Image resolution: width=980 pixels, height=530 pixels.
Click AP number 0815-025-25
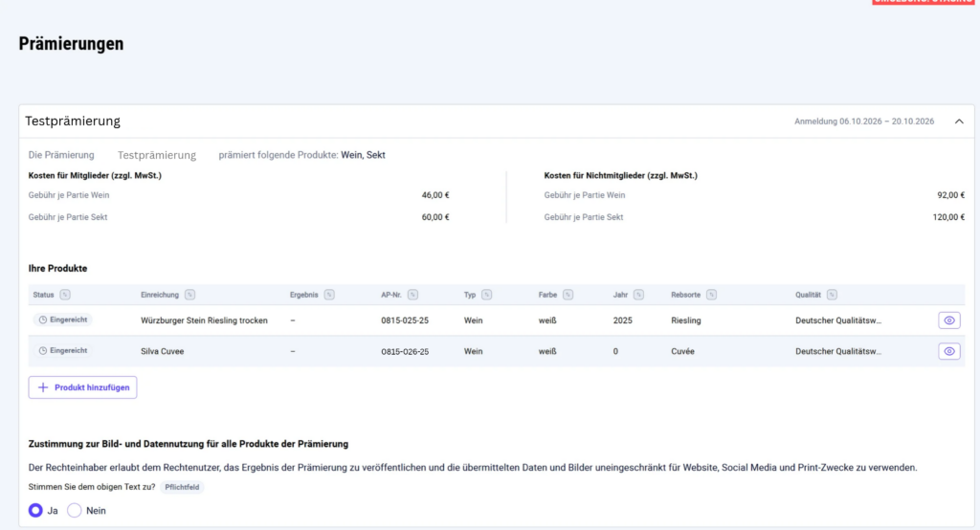pos(405,320)
